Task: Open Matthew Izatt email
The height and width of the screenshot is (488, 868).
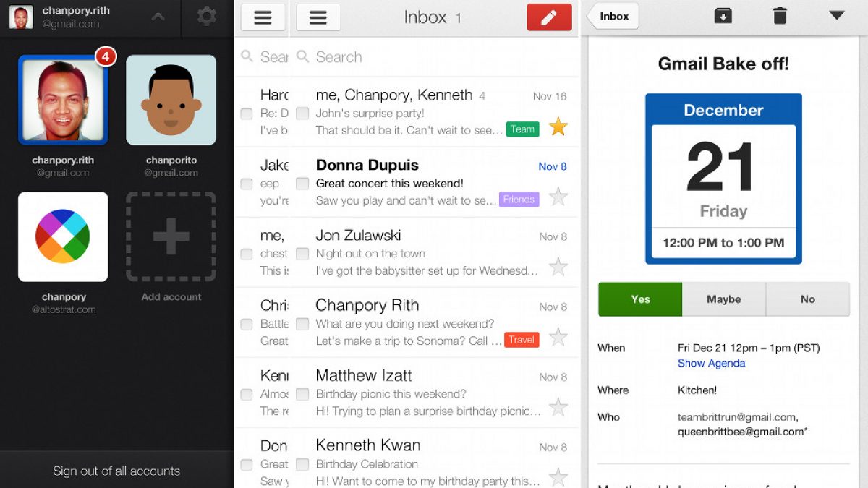Action: pyautogui.click(x=434, y=393)
